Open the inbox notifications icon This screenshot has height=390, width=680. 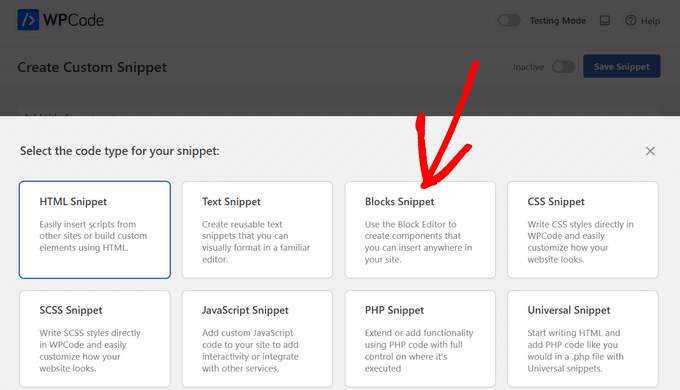(605, 21)
